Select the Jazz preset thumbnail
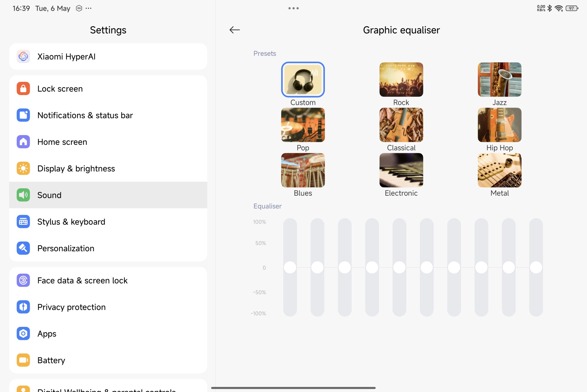Screen dimensions: 587x392 click(499, 80)
